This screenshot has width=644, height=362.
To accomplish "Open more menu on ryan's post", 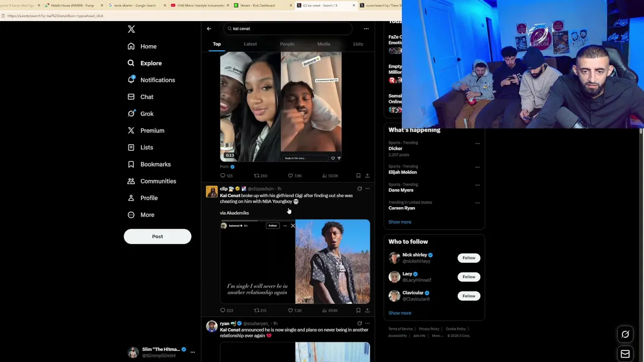I will [367, 323].
